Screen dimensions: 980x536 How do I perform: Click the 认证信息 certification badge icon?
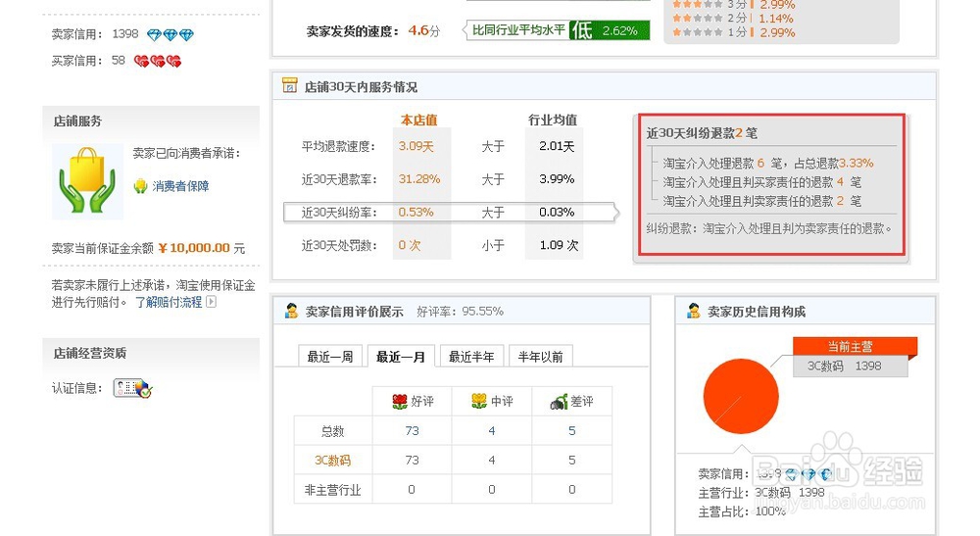(132, 388)
